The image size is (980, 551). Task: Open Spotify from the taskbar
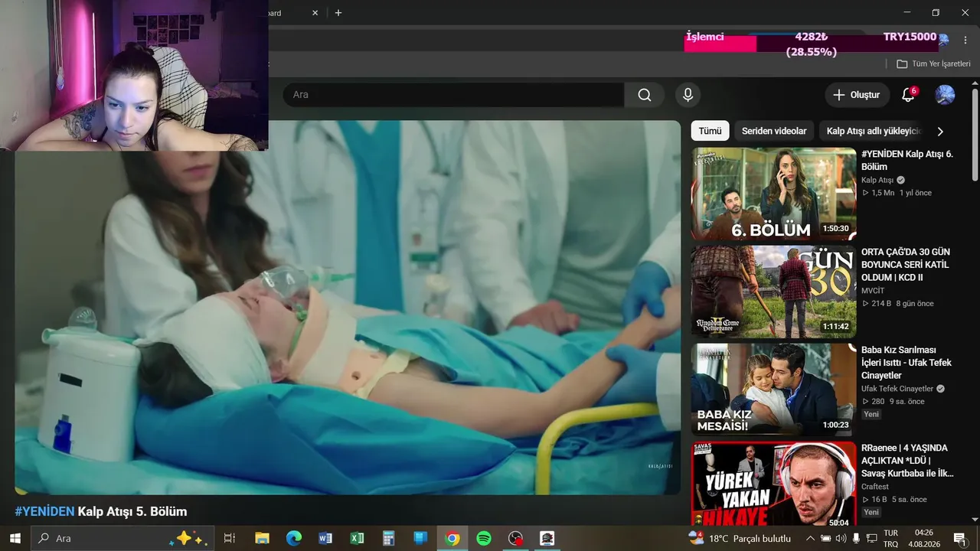click(484, 538)
